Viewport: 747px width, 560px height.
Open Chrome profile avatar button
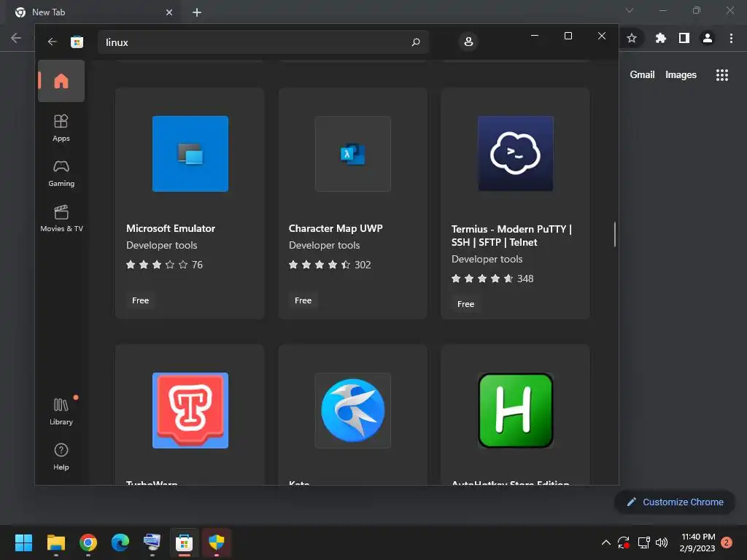(x=708, y=38)
